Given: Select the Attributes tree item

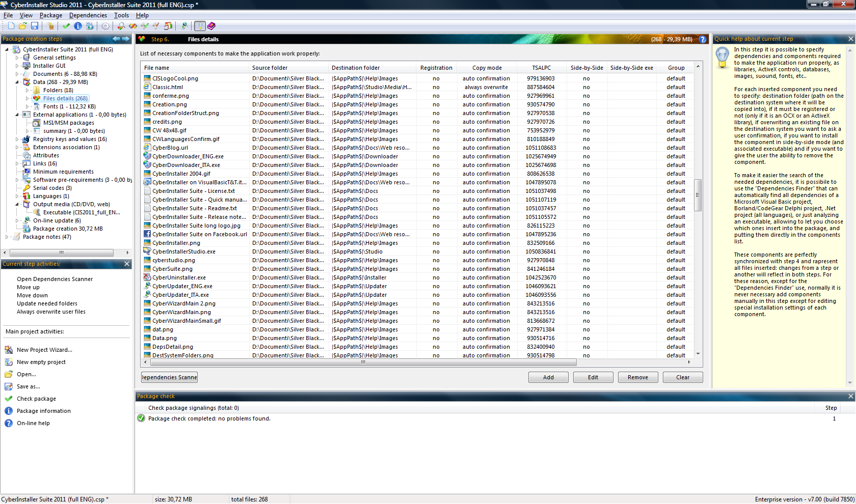Looking at the screenshot, I should click(x=46, y=155).
